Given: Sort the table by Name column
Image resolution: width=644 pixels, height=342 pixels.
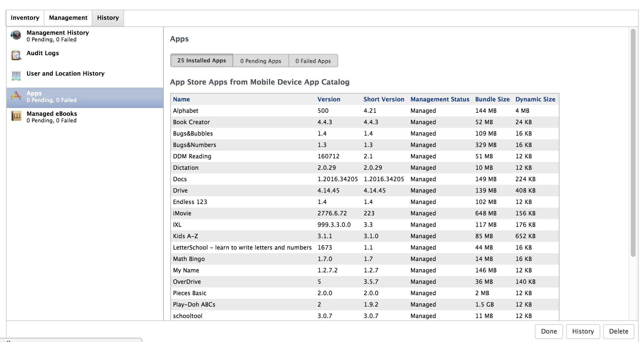Looking at the screenshot, I should 181,99.
